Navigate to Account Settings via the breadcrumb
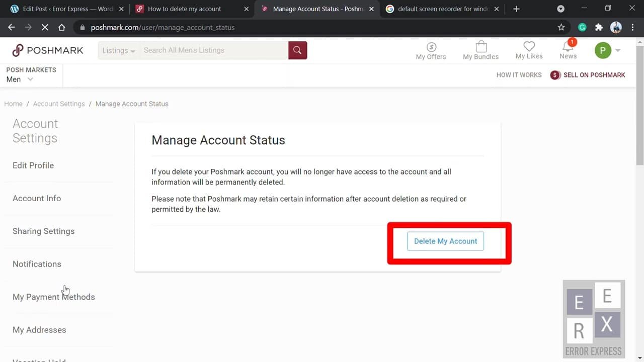644x362 pixels. [59, 104]
